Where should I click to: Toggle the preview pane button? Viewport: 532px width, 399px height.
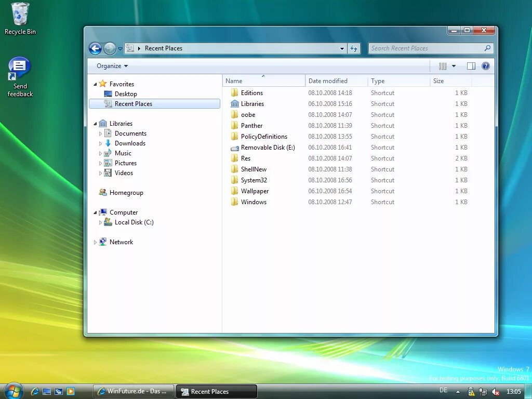[x=471, y=66]
